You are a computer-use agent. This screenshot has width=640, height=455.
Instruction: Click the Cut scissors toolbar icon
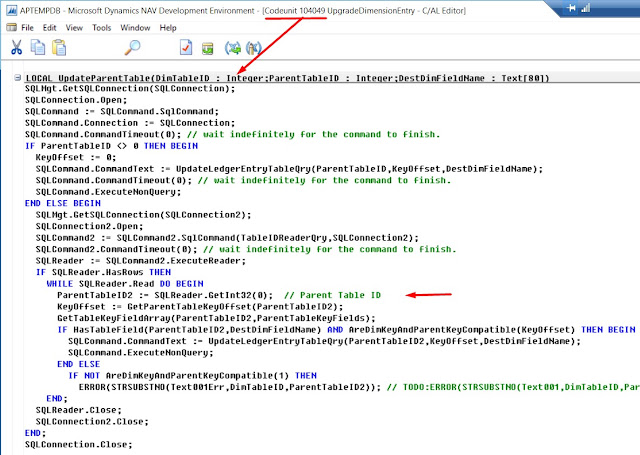click(x=16, y=47)
